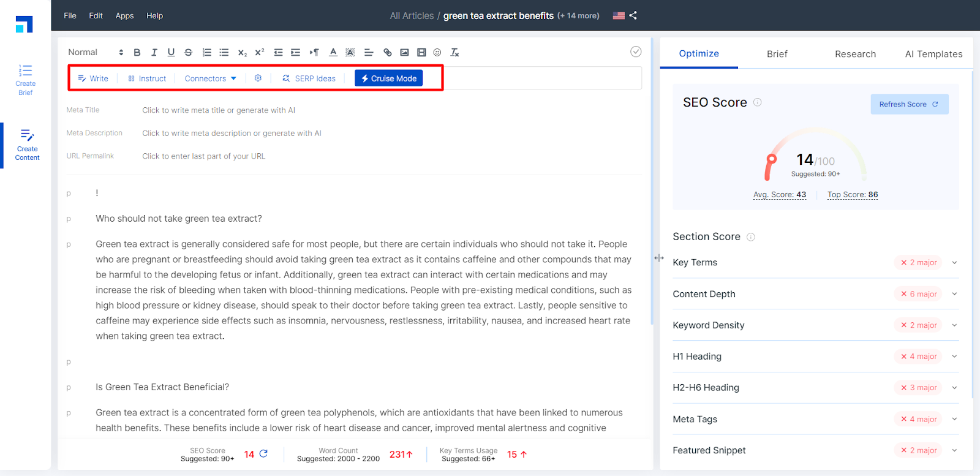Refresh SEO score in the bottom bar

click(x=263, y=454)
